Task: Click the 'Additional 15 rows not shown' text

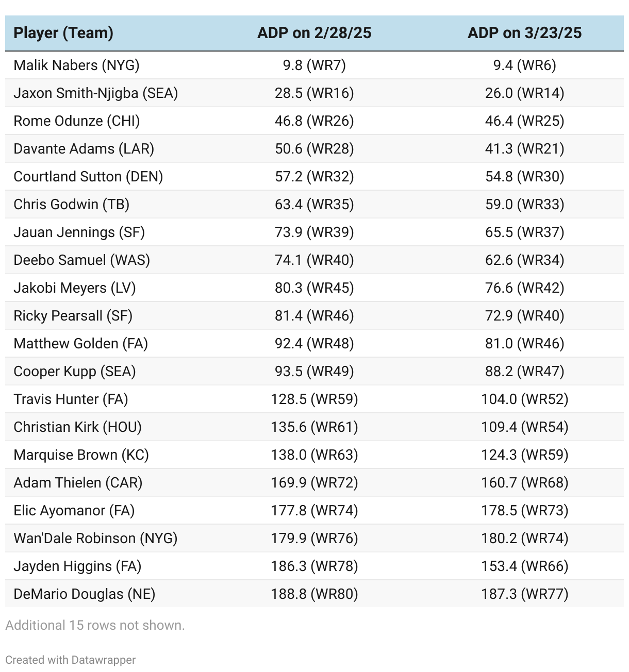Action: click(x=95, y=625)
